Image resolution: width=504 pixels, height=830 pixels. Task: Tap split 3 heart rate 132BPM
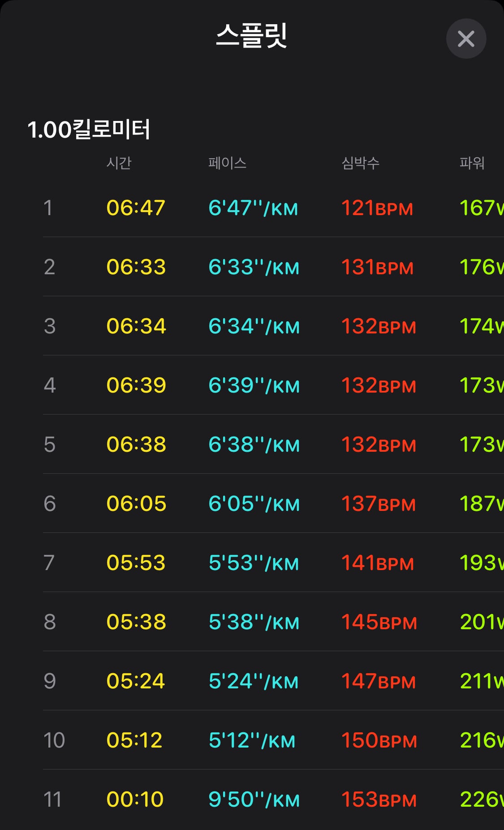click(x=379, y=326)
